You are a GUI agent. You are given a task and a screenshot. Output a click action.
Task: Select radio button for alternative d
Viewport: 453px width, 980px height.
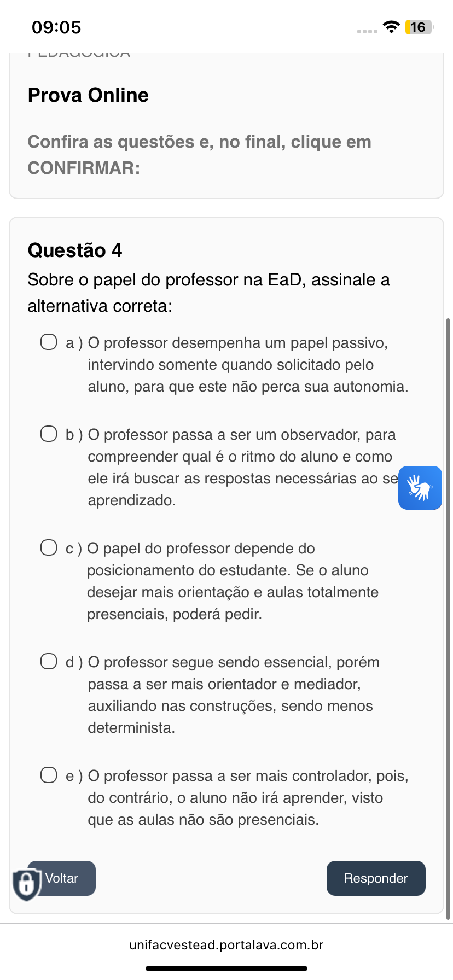pos(49,662)
